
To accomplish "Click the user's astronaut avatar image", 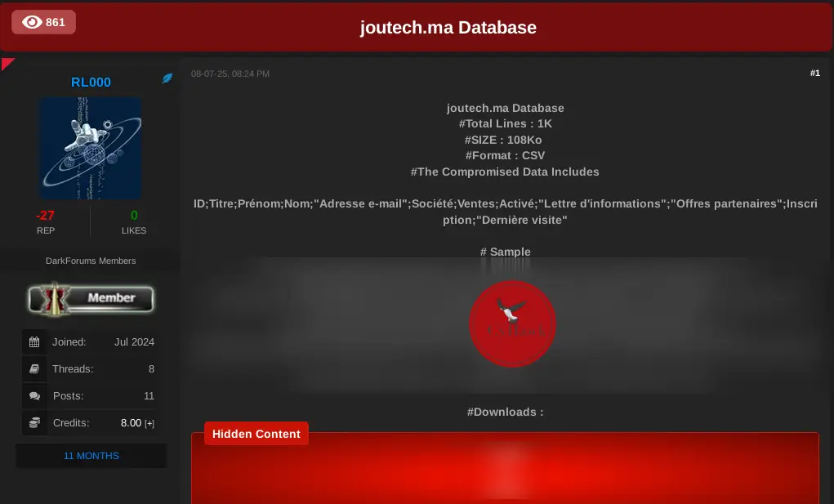I will pyautogui.click(x=91, y=148).
